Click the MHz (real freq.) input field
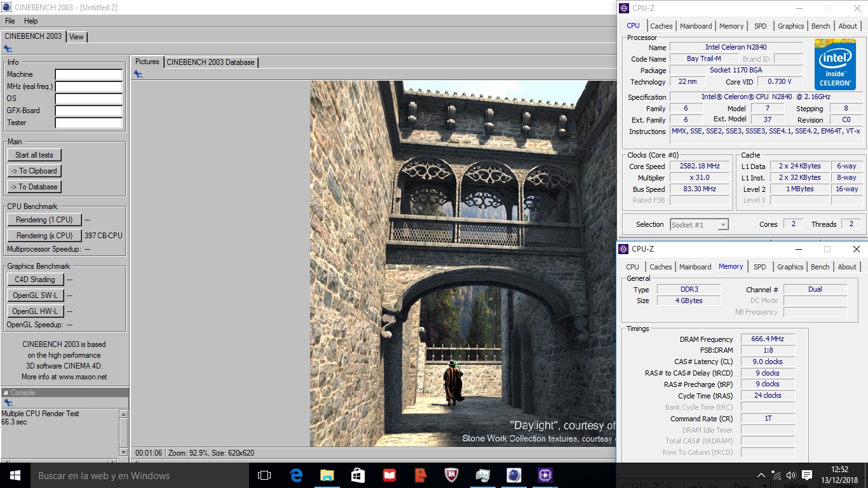The height and width of the screenshot is (488, 868). (x=89, y=87)
